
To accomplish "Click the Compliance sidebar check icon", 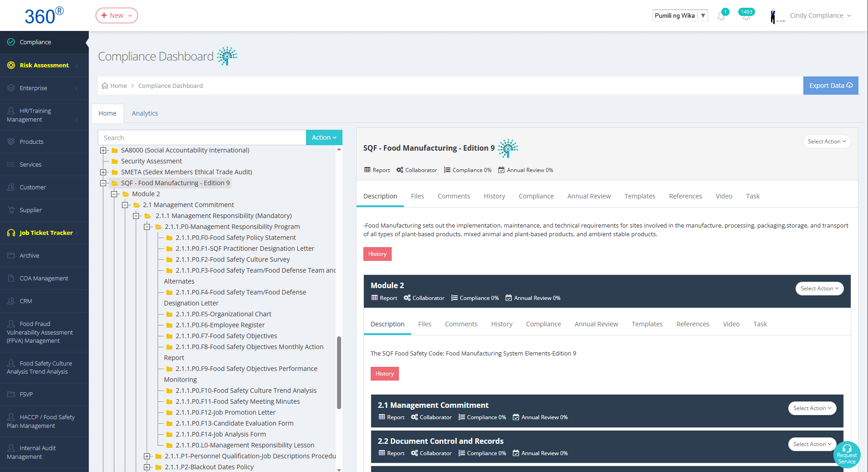I will pos(11,42).
